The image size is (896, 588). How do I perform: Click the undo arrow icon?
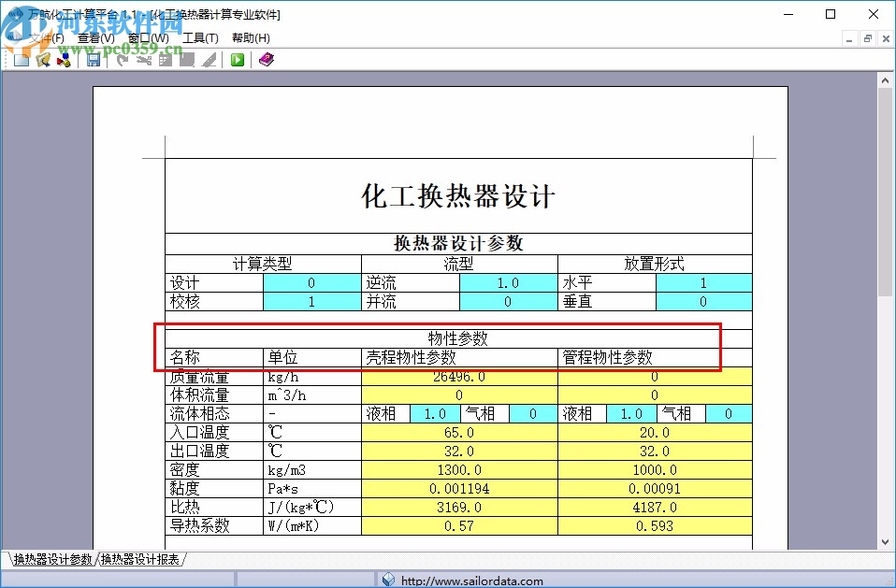click(122, 59)
